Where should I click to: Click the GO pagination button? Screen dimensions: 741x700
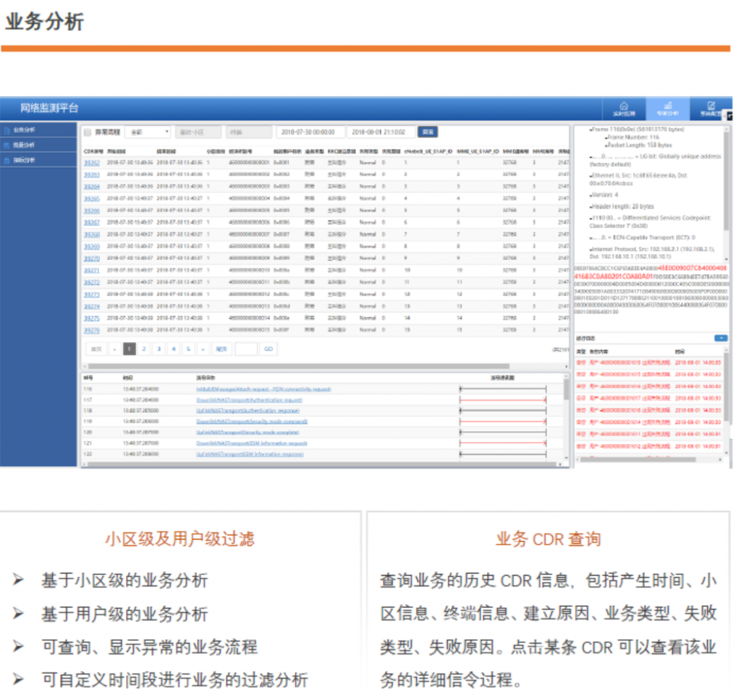tap(268, 349)
